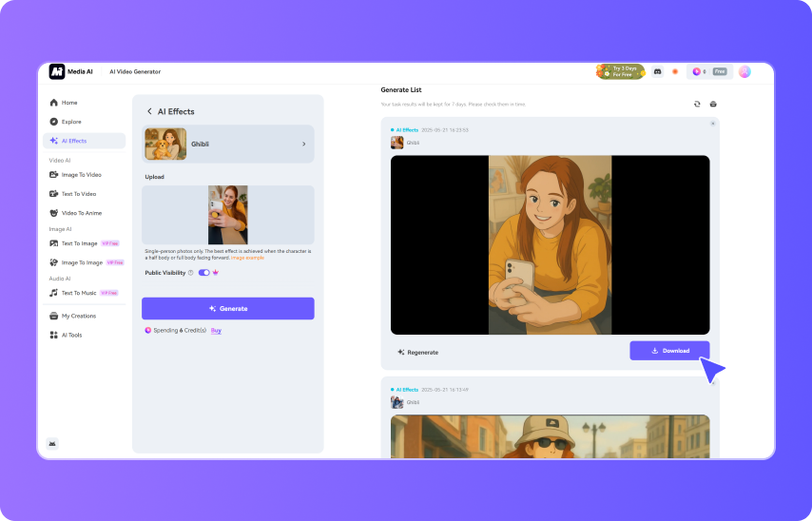Click the back arrow next to AI Effects
Viewport: 812px width, 521px height.
pos(149,111)
